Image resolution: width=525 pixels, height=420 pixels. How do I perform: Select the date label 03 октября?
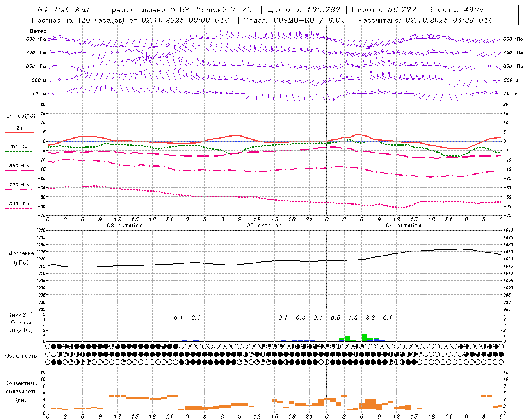tap(264, 226)
